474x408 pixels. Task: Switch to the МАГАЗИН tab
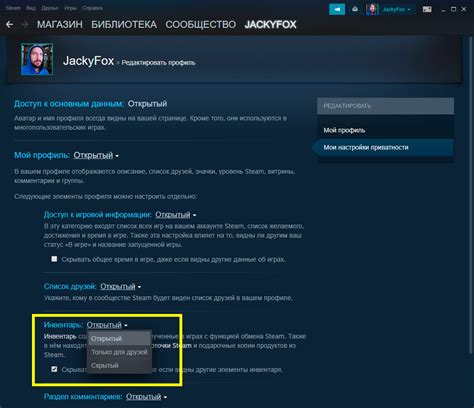click(60, 24)
